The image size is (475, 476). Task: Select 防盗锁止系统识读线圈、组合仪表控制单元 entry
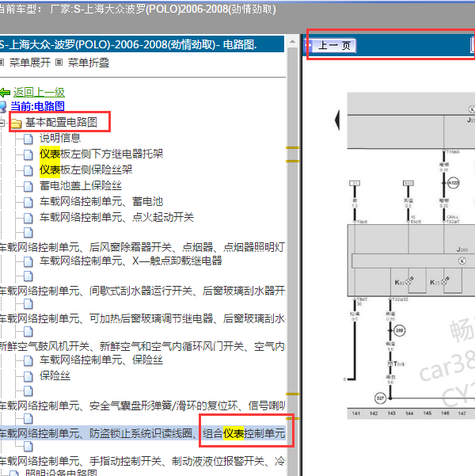pos(142,433)
